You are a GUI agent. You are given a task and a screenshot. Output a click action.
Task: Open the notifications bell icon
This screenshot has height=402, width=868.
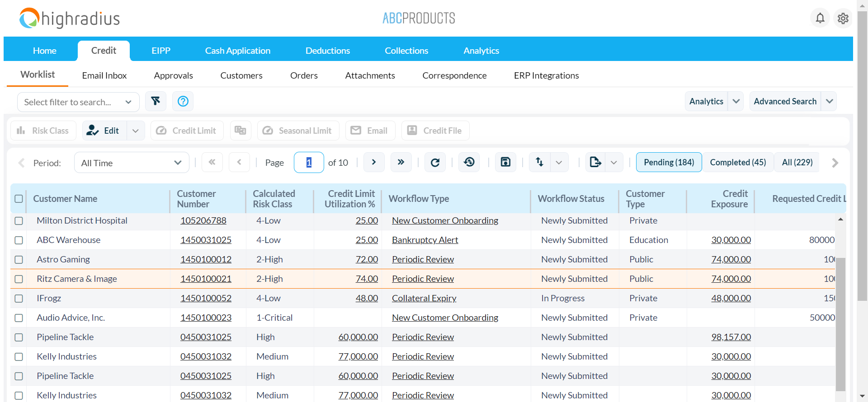pos(820,18)
